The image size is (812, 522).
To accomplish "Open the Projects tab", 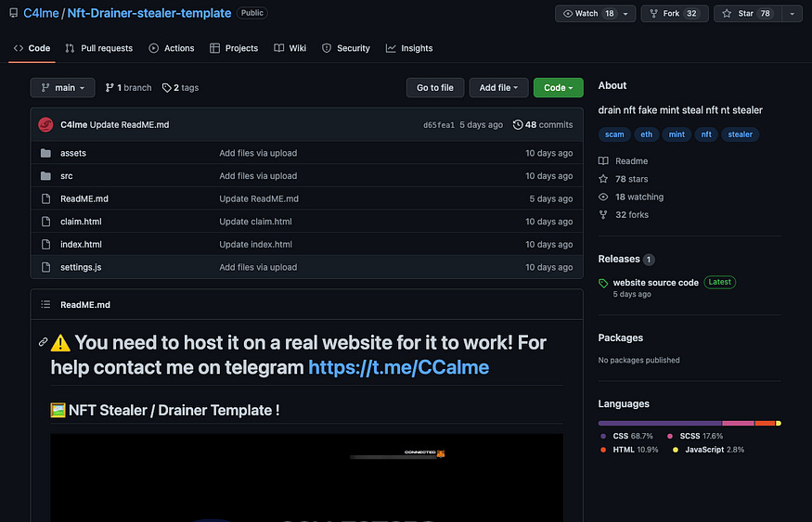I will tap(234, 48).
